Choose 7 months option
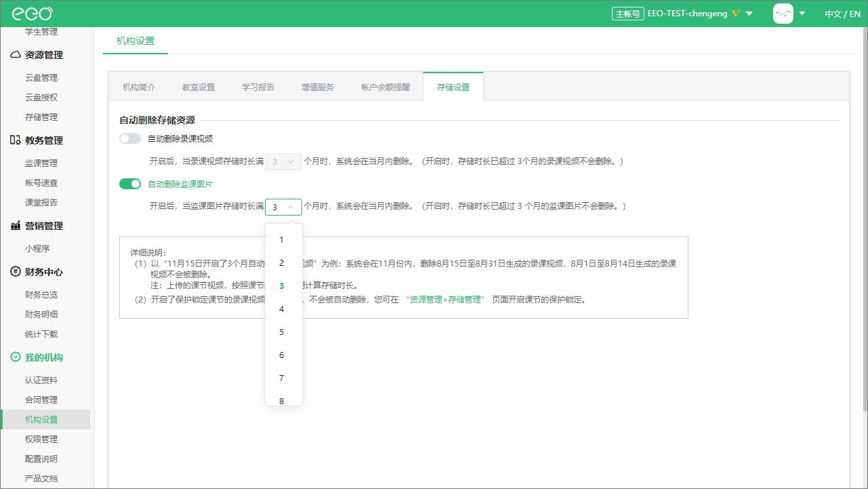 pyautogui.click(x=283, y=378)
